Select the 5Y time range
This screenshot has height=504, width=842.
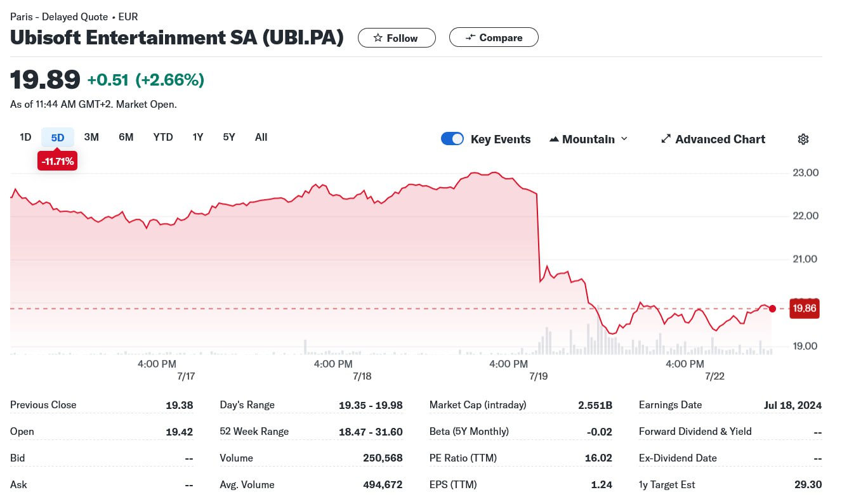(229, 137)
